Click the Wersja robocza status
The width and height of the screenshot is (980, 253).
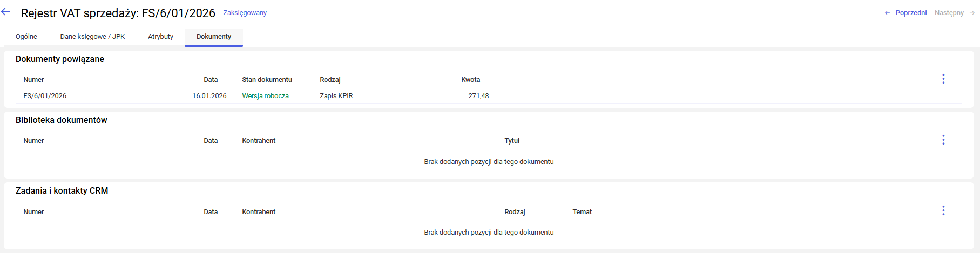coord(265,96)
